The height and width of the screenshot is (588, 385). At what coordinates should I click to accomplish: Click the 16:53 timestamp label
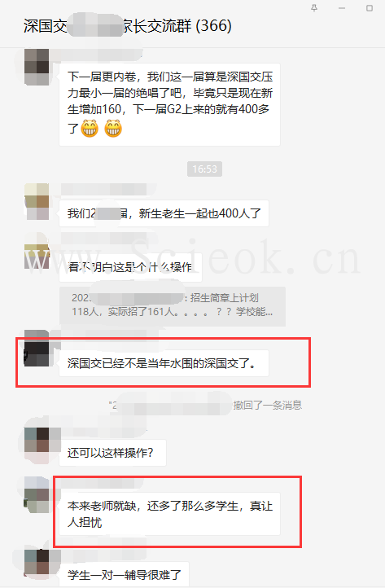point(204,169)
